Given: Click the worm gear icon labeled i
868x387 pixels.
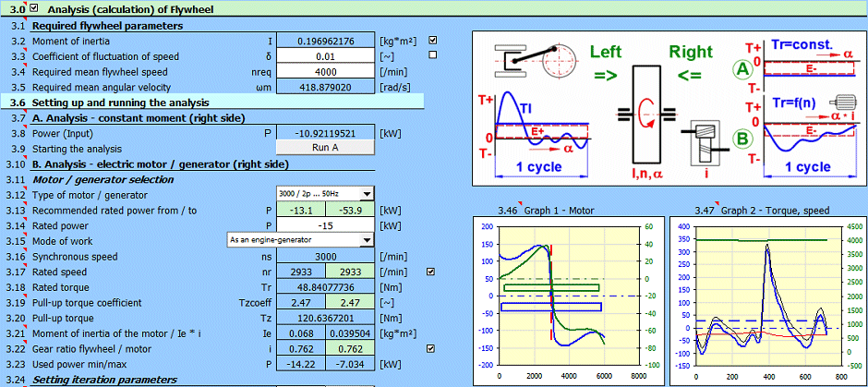Looking at the screenshot, I should click(x=704, y=141).
